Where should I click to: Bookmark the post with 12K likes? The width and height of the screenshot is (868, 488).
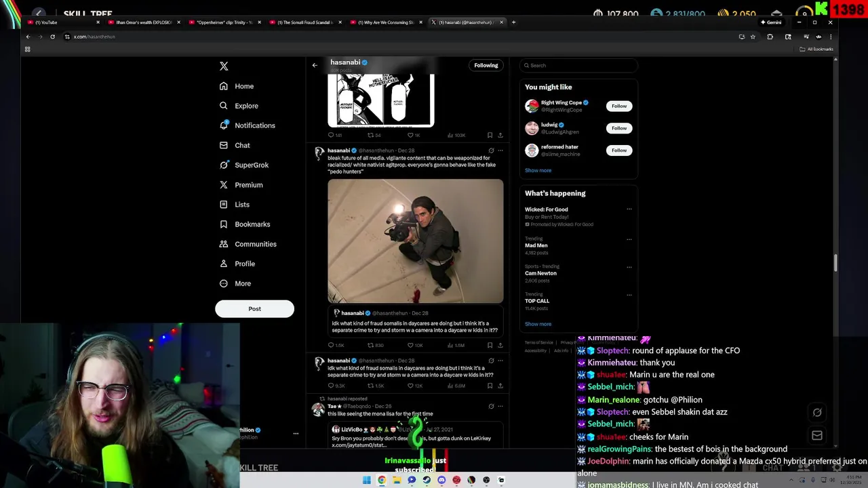[490, 386]
